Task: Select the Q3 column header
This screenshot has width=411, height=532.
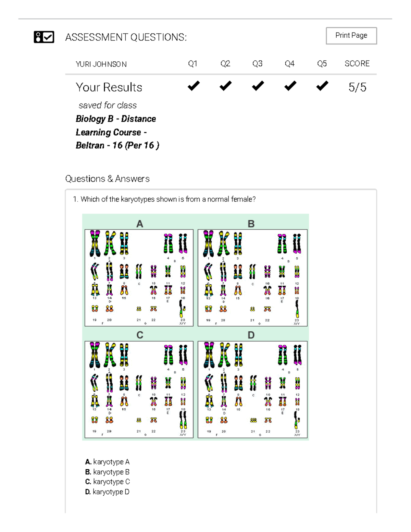Action: [258, 63]
